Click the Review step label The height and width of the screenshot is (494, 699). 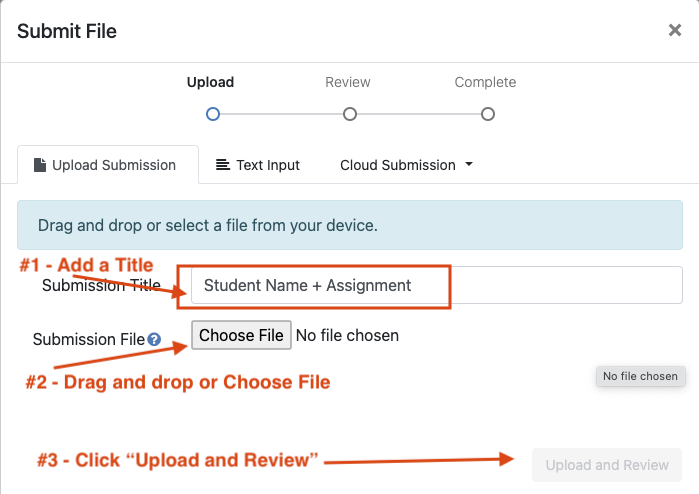point(348,82)
